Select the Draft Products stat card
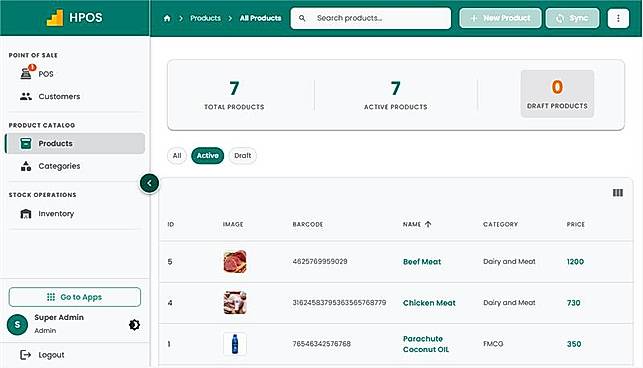Image resolution: width=643 pixels, height=368 pixels. point(557,94)
